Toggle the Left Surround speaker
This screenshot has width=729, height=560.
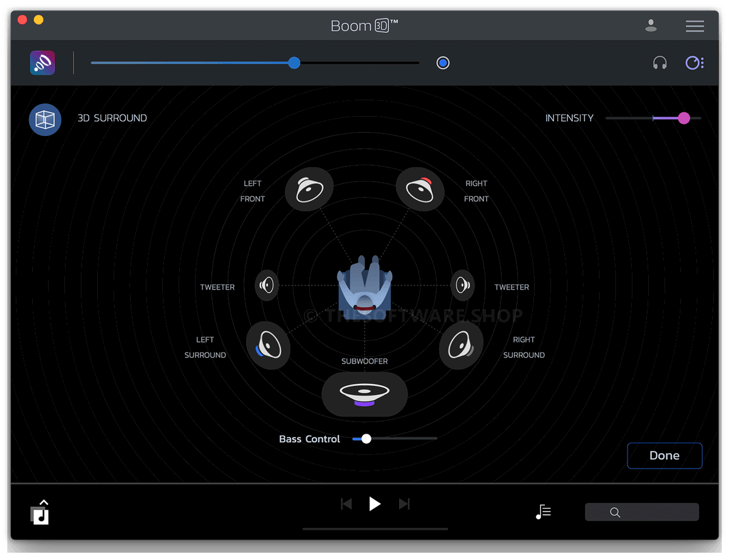pyautogui.click(x=268, y=345)
